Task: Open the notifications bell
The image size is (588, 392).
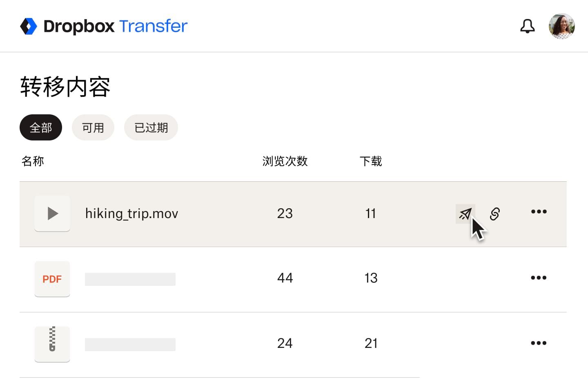Action: click(x=527, y=26)
